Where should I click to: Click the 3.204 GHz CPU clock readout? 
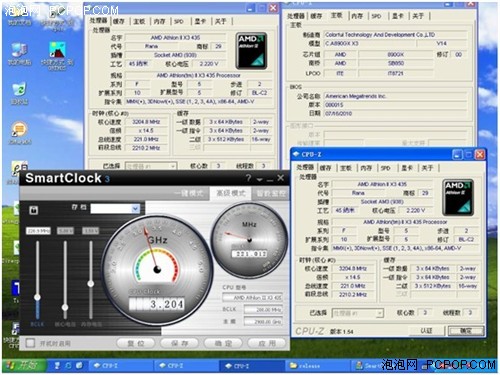[x=157, y=304]
